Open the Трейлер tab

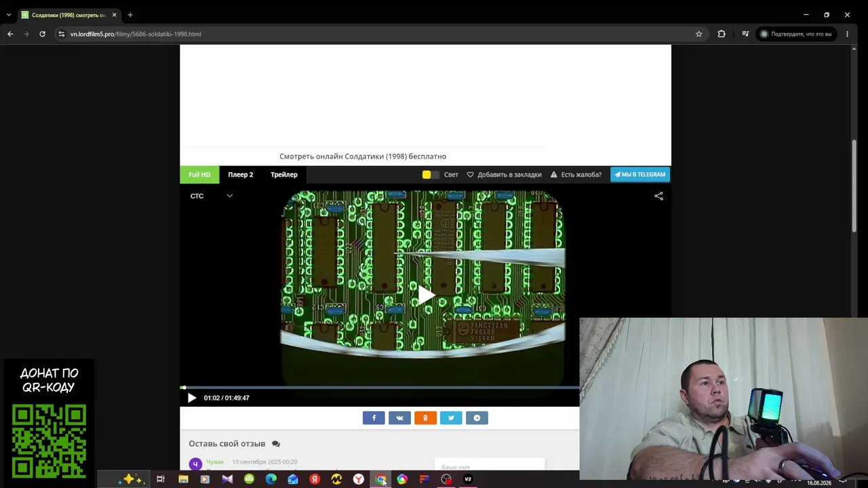284,174
